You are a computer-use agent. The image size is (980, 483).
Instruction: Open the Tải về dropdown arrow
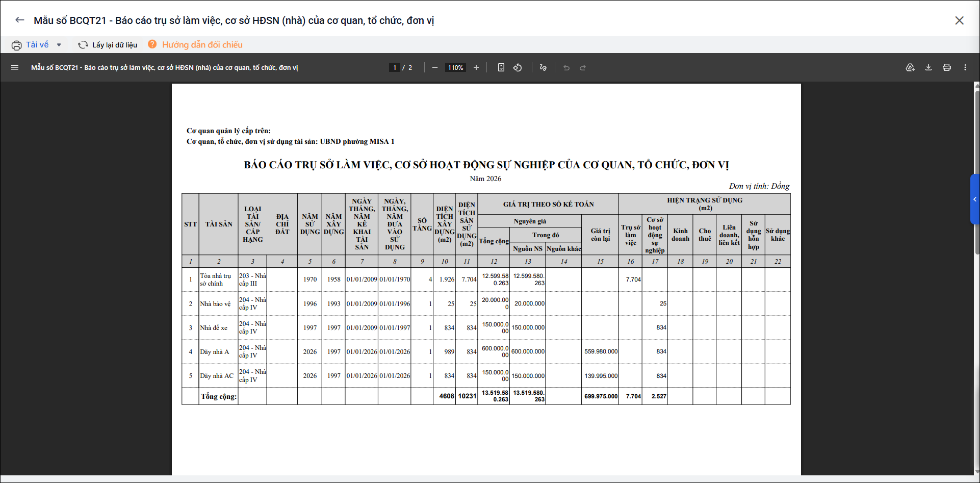coord(59,45)
